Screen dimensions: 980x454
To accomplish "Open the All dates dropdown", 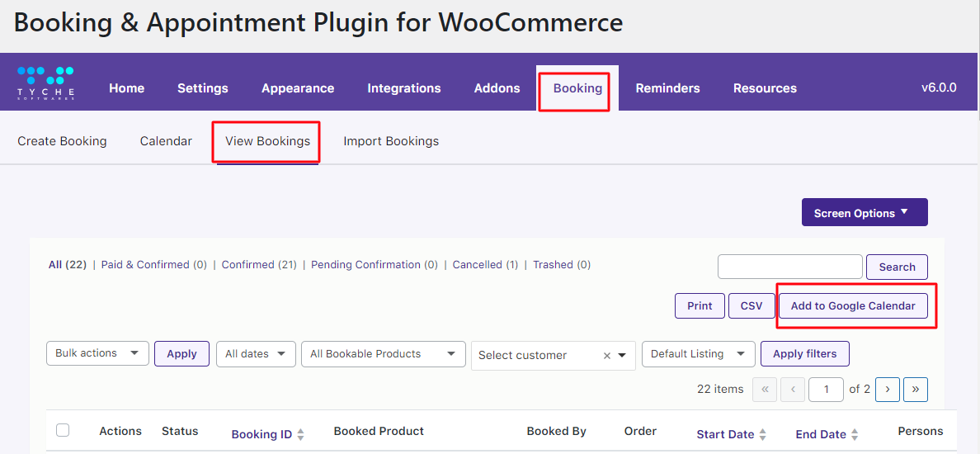I will point(256,354).
